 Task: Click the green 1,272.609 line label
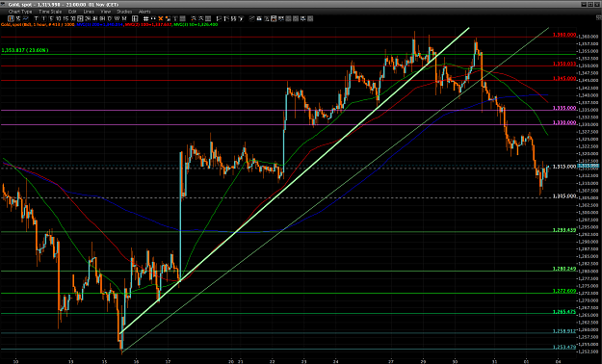564,292
